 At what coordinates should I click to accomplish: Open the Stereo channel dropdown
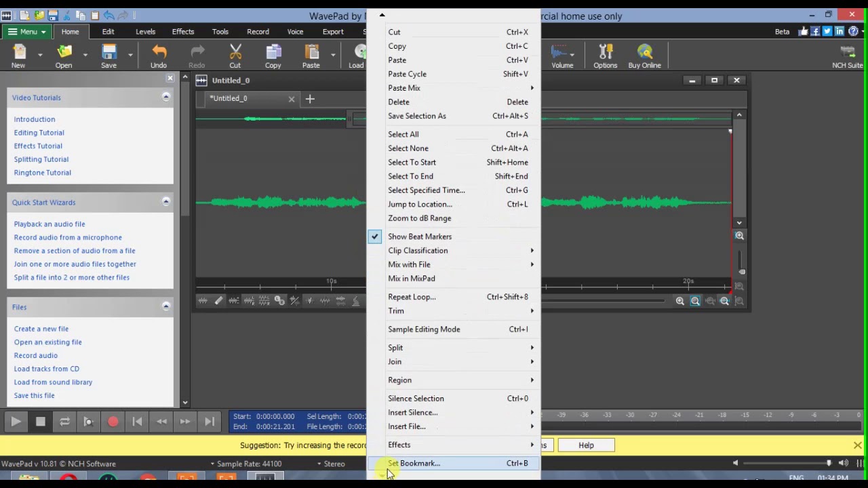(x=332, y=464)
